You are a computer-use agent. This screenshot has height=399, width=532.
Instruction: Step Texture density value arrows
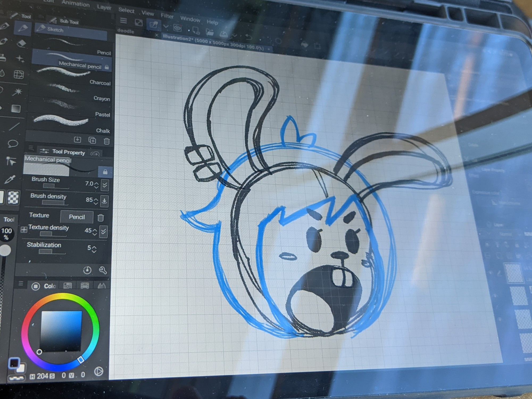(x=95, y=232)
